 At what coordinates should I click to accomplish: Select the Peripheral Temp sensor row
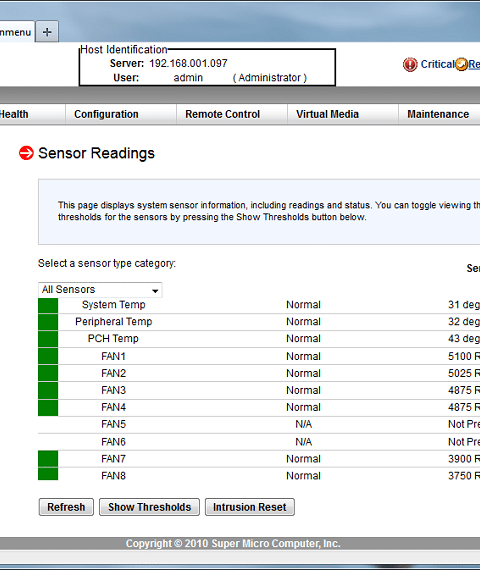259,322
